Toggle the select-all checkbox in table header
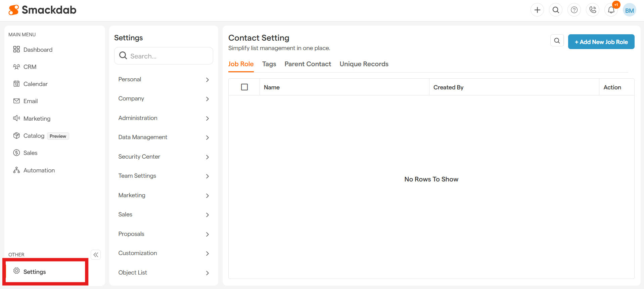Image resolution: width=644 pixels, height=289 pixels. (244, 87)
